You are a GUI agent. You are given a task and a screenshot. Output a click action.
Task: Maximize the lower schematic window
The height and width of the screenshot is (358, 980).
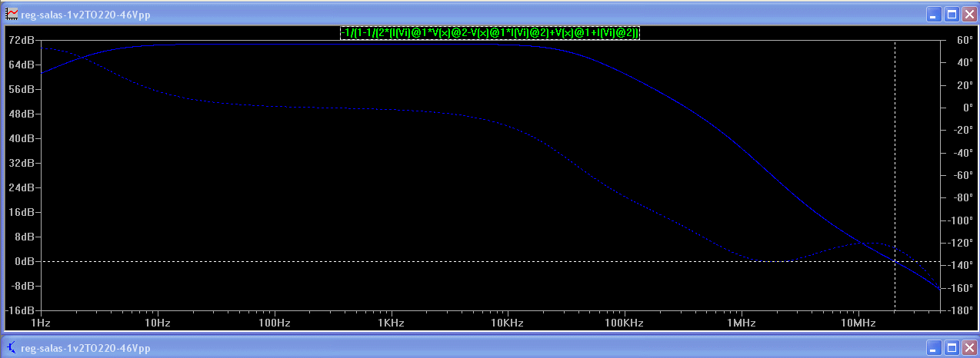[952, 348]
